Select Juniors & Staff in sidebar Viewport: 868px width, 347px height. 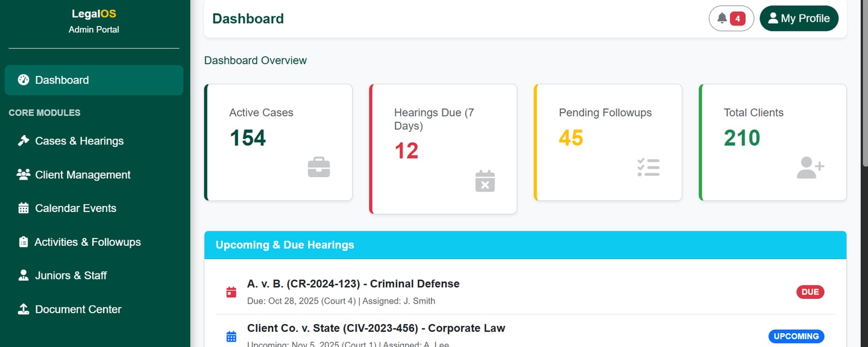click(x=71, y=275)
